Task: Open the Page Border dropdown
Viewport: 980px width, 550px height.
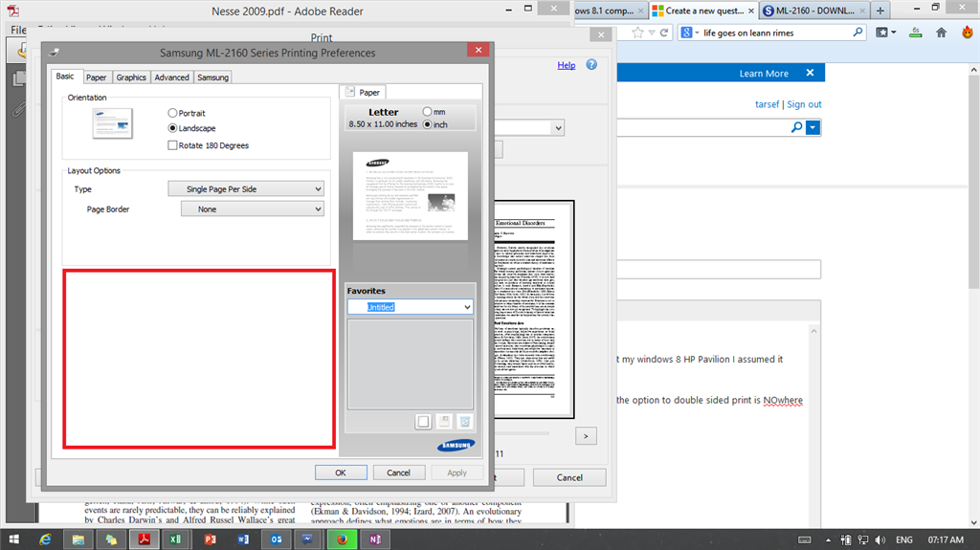Action: (x=252, y=209)
